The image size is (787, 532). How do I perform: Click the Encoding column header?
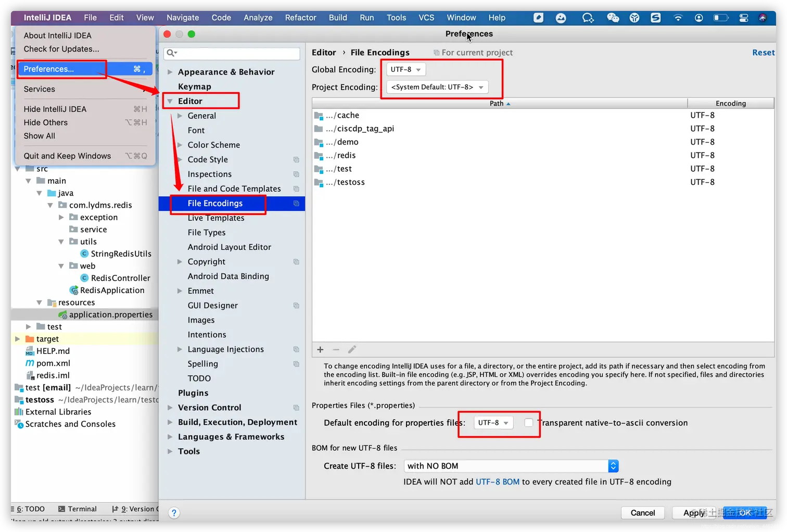click(731, 103)
